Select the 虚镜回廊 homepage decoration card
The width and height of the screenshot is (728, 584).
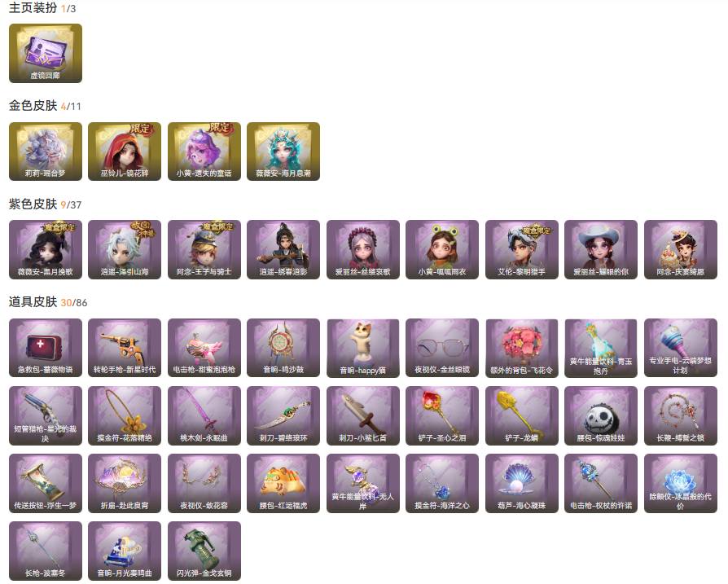[x=46, y=54]
